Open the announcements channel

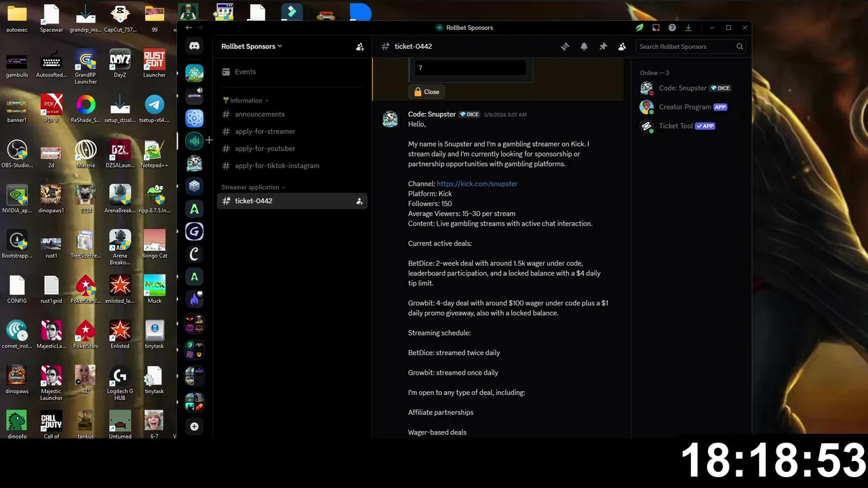pos(292,115)
